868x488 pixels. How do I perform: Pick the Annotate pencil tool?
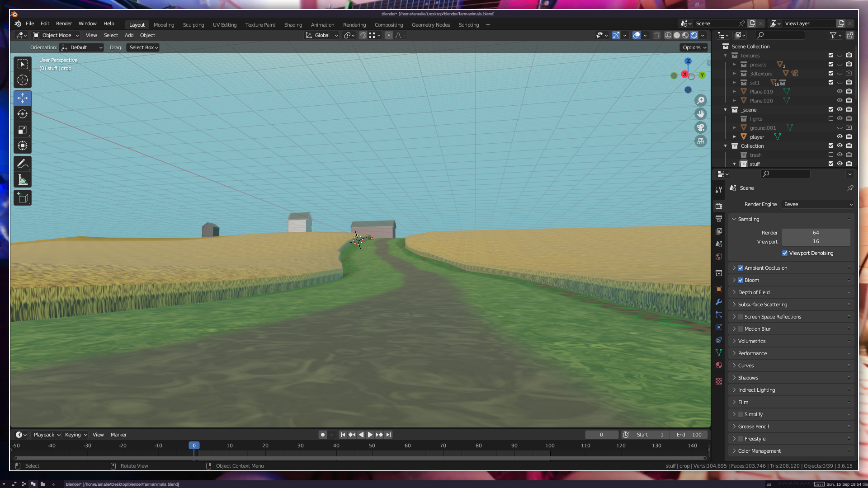coord(23,164)
